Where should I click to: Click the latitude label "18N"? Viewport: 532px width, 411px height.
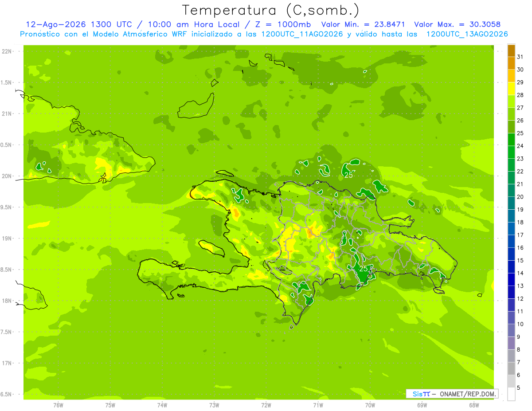[6, 301]
